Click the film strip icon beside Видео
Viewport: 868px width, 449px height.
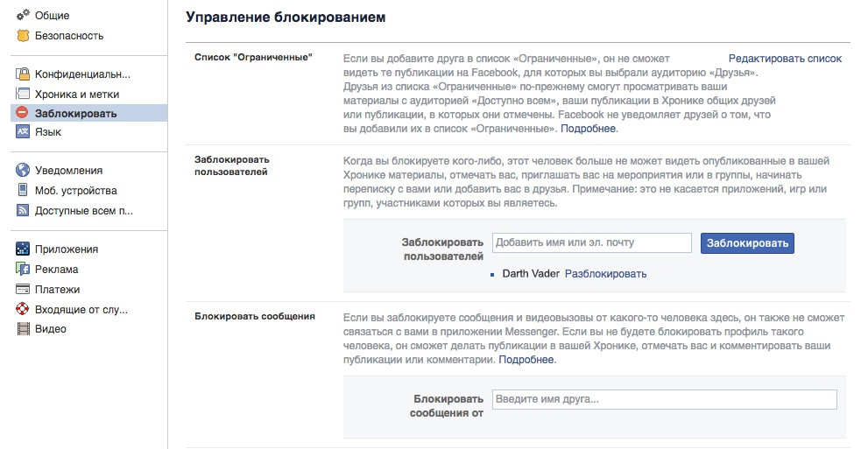click(x=24, y=329)
